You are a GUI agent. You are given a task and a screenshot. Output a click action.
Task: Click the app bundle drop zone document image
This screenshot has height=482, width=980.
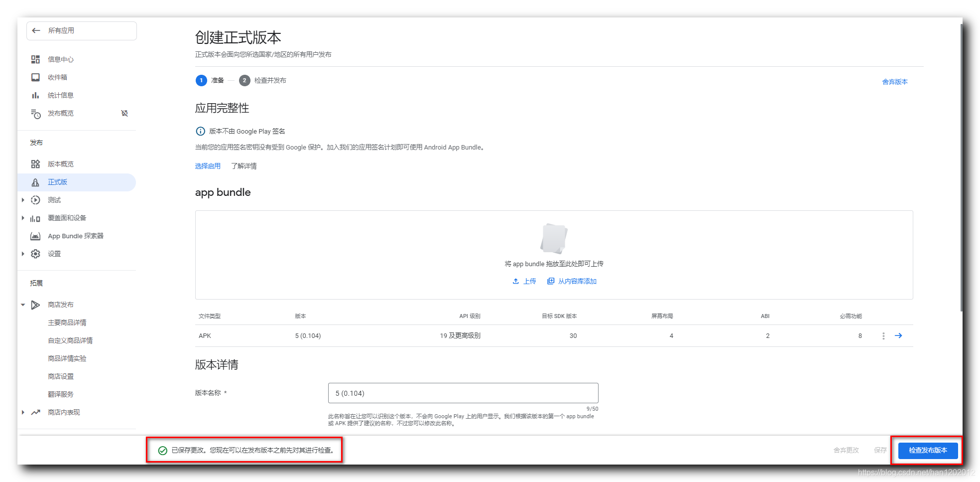click(x=554, y=238)
